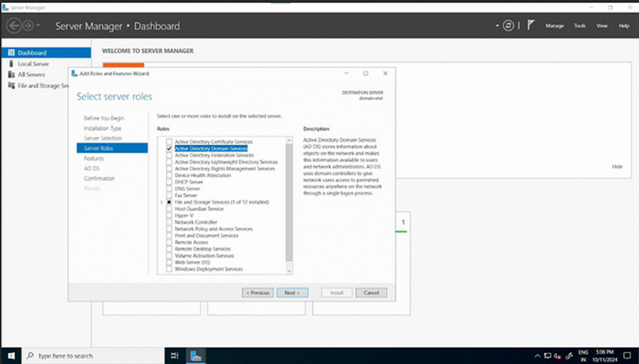
Task: Expand File and Storage Services role tree
Action: coord(162,203)
